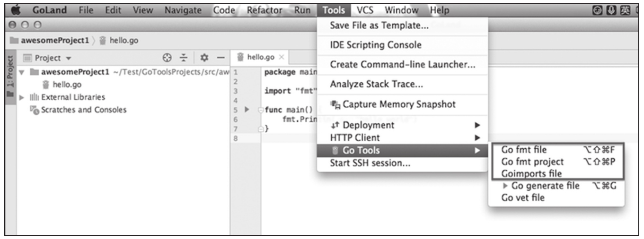Click the collapse all icon in Project panel
The image size is (644, 239).
point(184,58)
